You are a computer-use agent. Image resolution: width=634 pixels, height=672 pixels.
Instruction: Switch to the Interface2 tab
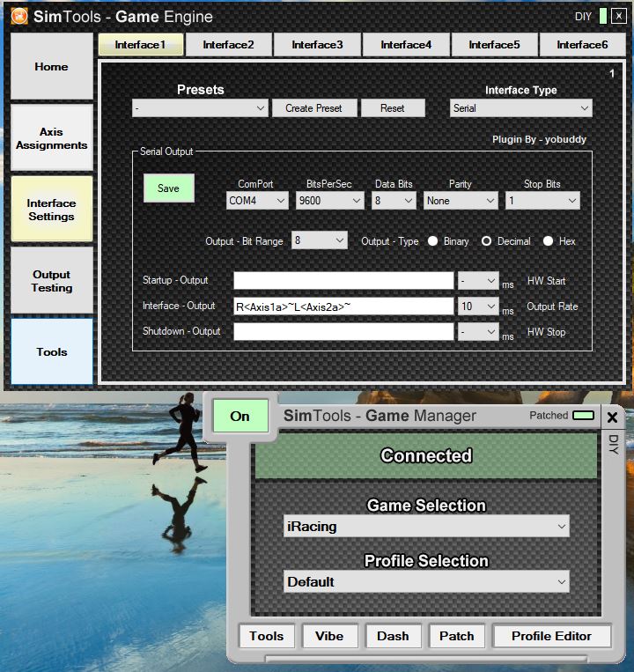[228, 45]
